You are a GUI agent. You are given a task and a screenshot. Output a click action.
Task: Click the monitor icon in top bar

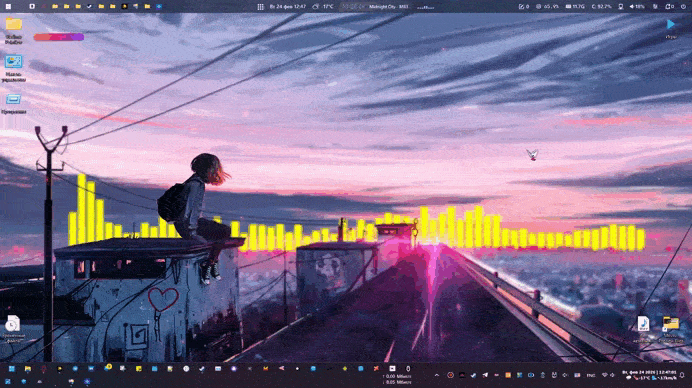tap(621, 7)
